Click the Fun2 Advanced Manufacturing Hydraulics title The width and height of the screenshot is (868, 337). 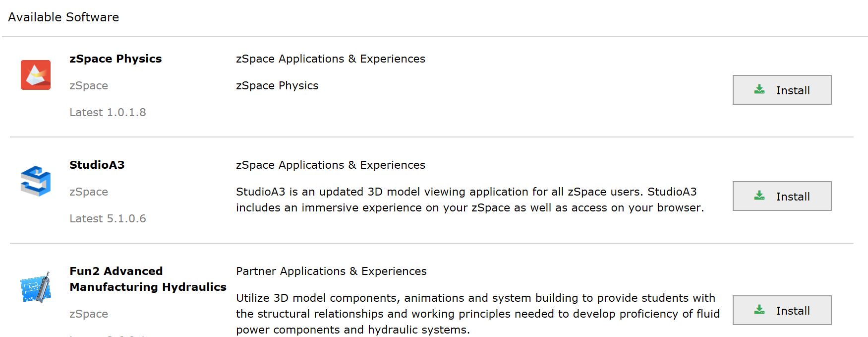[x=147, y=278]
